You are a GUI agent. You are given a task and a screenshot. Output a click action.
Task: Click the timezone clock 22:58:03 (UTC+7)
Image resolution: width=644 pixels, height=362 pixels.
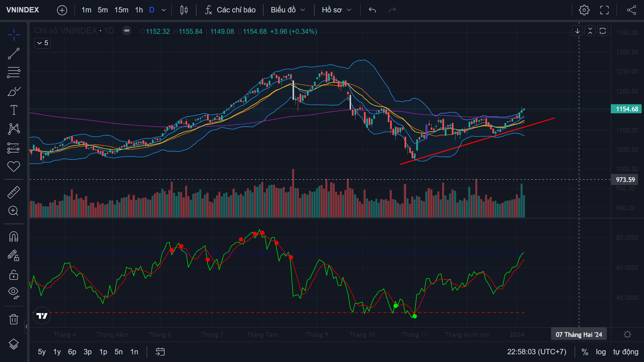537,352
